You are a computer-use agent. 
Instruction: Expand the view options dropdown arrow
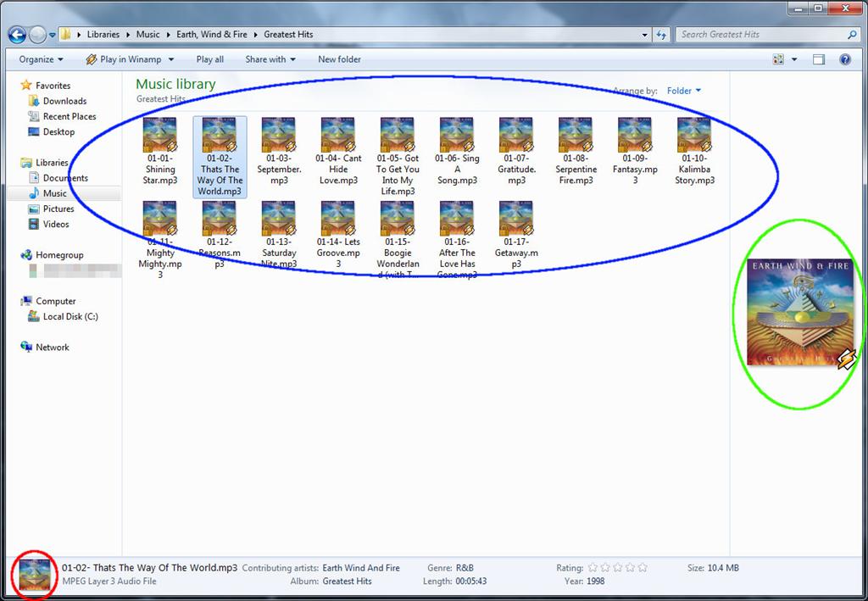[x=794, y=59]
